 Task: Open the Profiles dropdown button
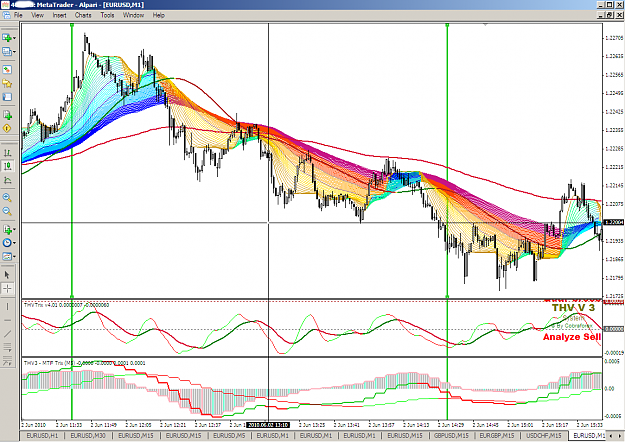[x=8, y=51]
